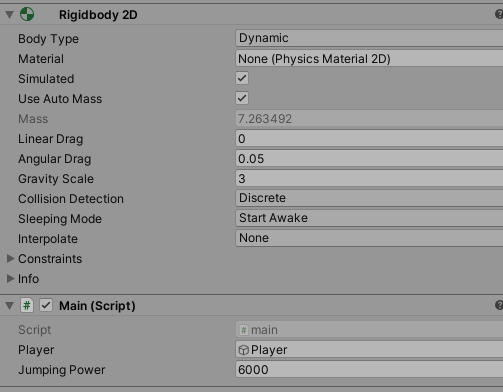
Task: Click the Linear Drag label
Action: tap(50, 139)
